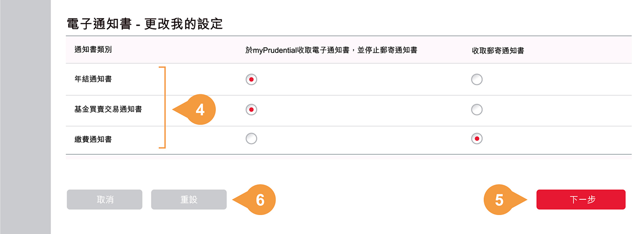Select mailed notice for 繳費通知書
The image size is (644, 234).
coord(476,139)
